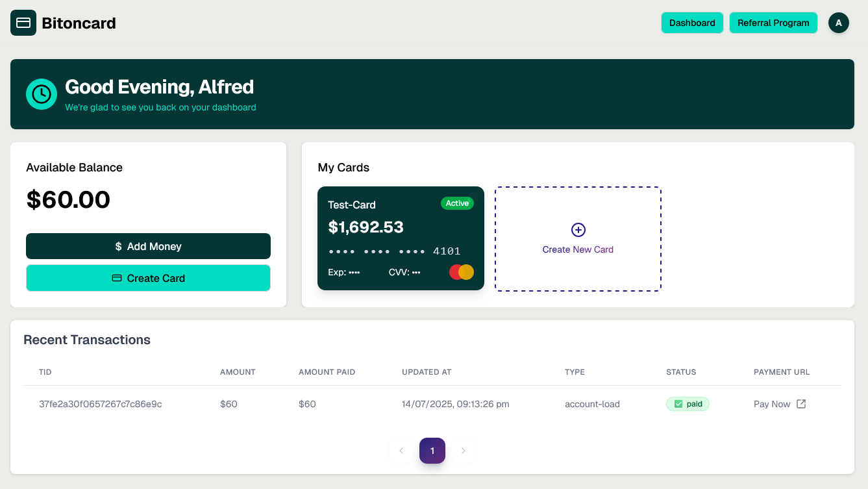Screen dimensions: 868x489
Task: Go to the next transactions page
Action: pyautogui.click(x=463, y=451)
